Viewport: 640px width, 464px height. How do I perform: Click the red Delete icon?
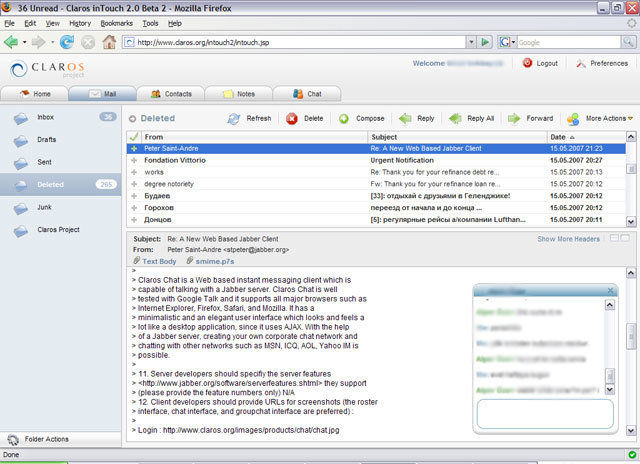point(292,119)
